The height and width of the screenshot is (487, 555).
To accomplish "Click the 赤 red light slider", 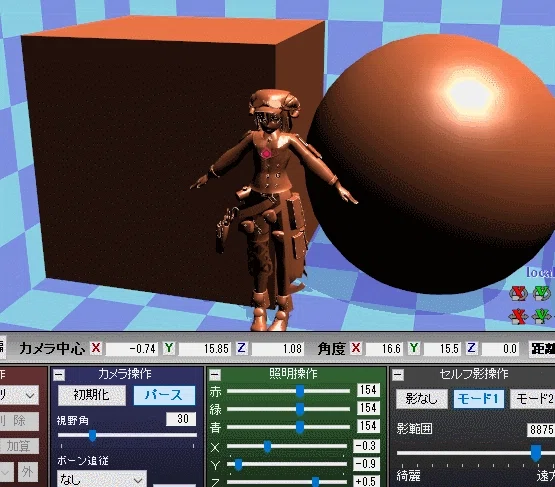I will tap(288, 391).
